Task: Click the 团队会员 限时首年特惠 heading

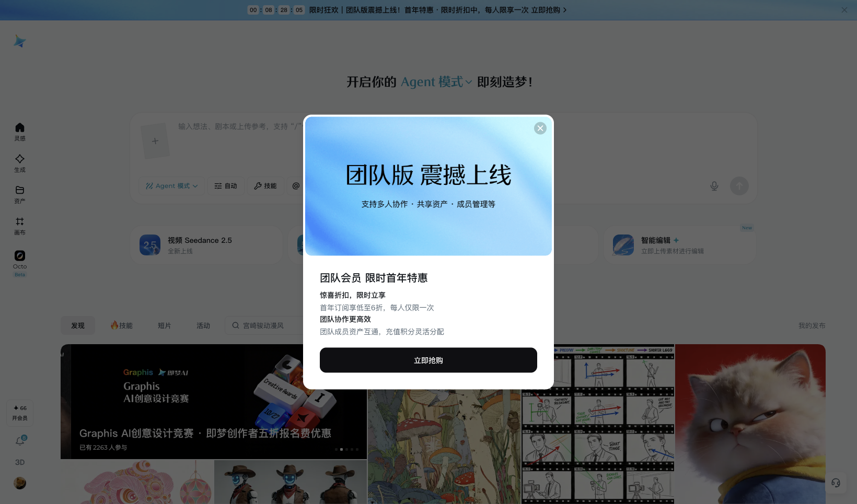Action: click(374, 278)
